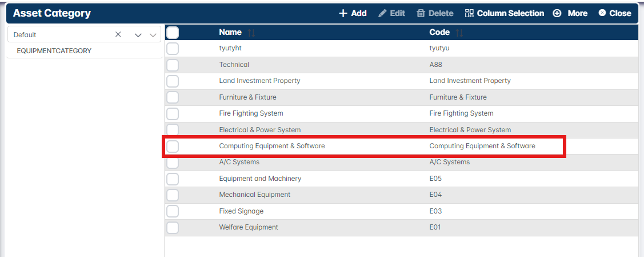Click Fire Fighting System in Code column
This screenshot has height=257, width=644.
(x=461, y=113)
